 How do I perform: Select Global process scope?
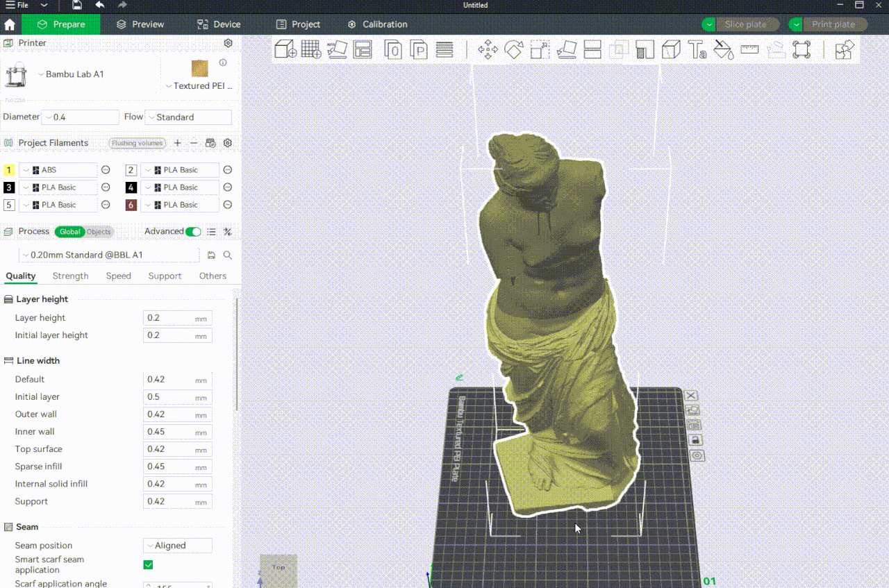[x=69, y=232]
